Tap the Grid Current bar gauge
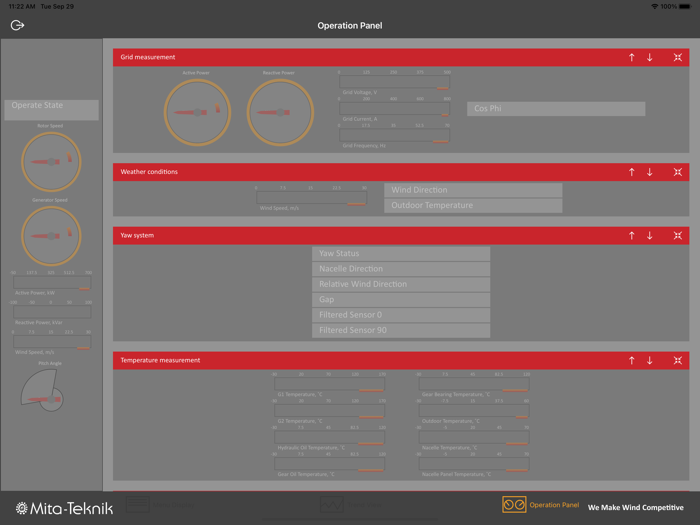Image resolution: width=700 pixels, height=525 pixels. 394,109
